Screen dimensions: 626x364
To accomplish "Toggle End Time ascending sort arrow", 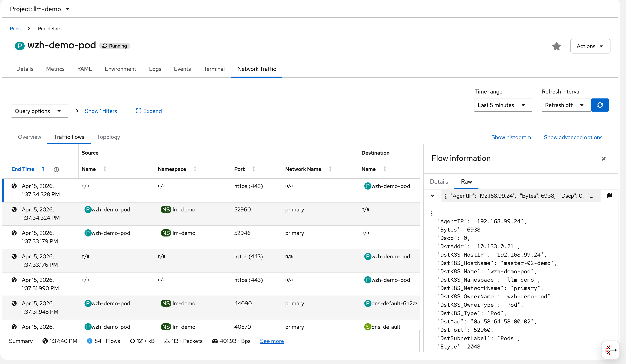I will (43, 169).
